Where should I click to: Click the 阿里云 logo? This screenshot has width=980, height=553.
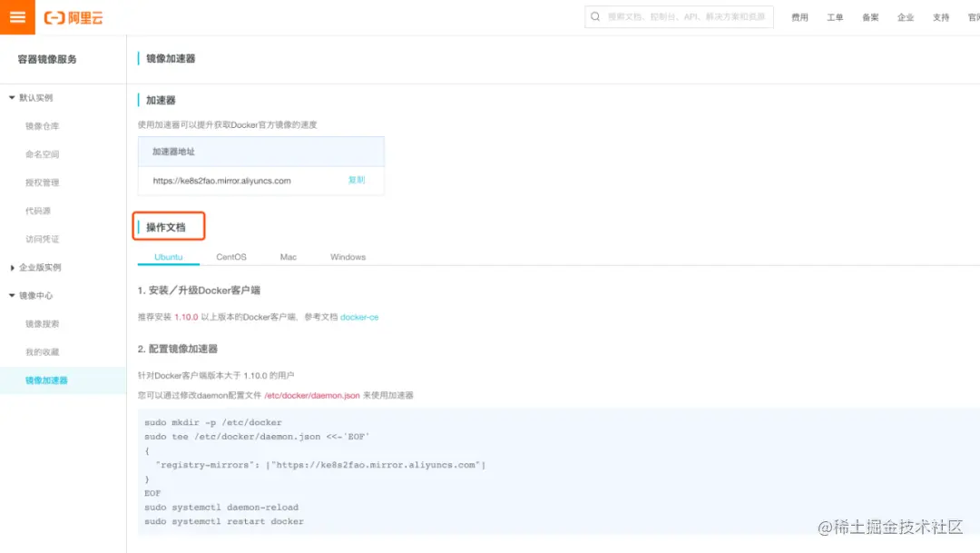click(x=73, y=17)
